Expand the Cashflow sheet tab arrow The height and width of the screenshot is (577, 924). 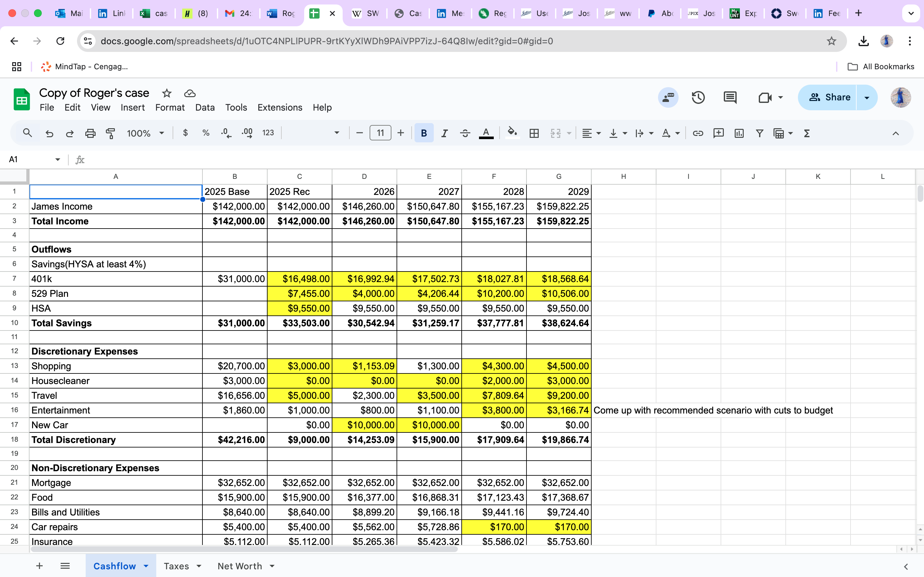click(x=146, y=566)
